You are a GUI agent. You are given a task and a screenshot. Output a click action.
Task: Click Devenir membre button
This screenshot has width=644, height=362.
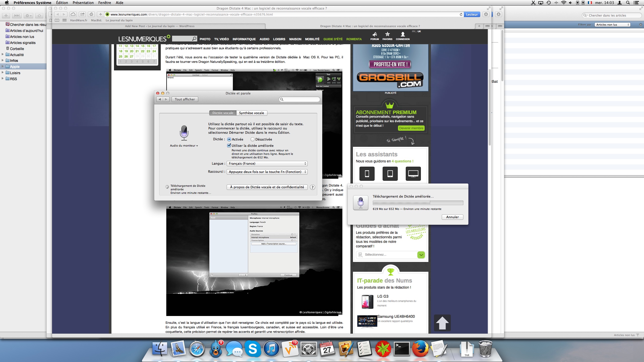point(411,128)
